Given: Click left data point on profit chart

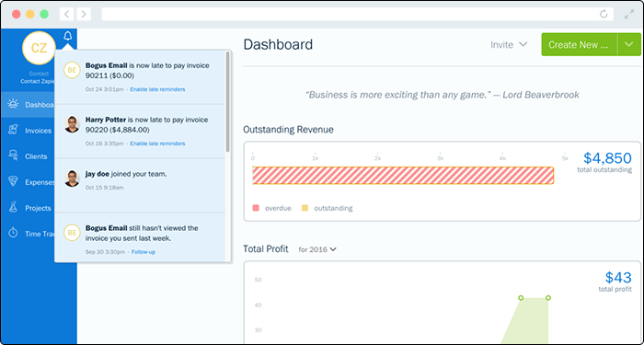Looking at the screenshot, I should tap(521, 297).
